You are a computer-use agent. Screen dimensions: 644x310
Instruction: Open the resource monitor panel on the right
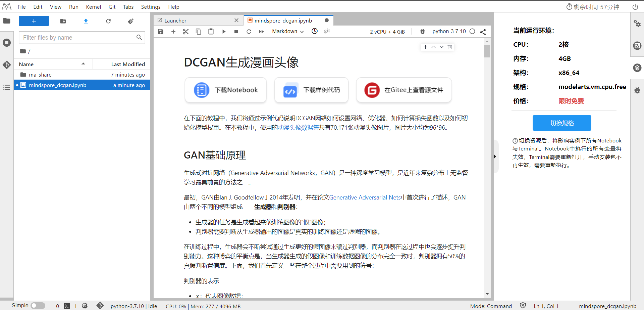(637, 46)
